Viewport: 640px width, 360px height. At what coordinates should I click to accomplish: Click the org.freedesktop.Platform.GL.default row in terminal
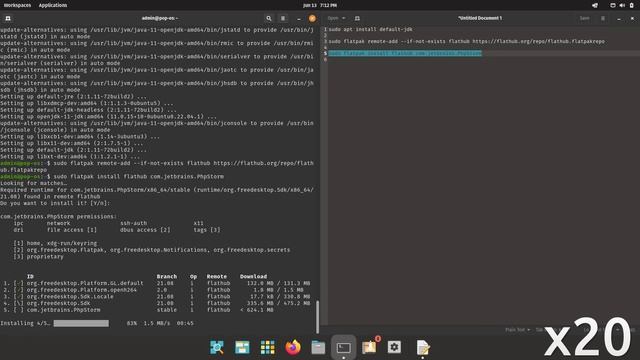[156, 283]
